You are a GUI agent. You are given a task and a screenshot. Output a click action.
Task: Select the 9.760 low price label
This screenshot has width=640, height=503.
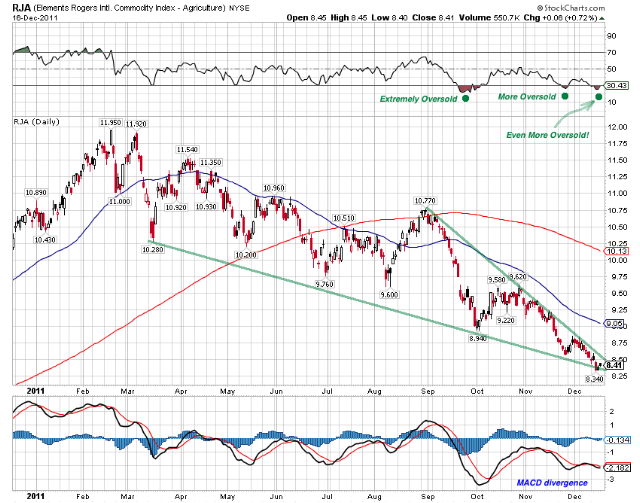tap(325, 284)
